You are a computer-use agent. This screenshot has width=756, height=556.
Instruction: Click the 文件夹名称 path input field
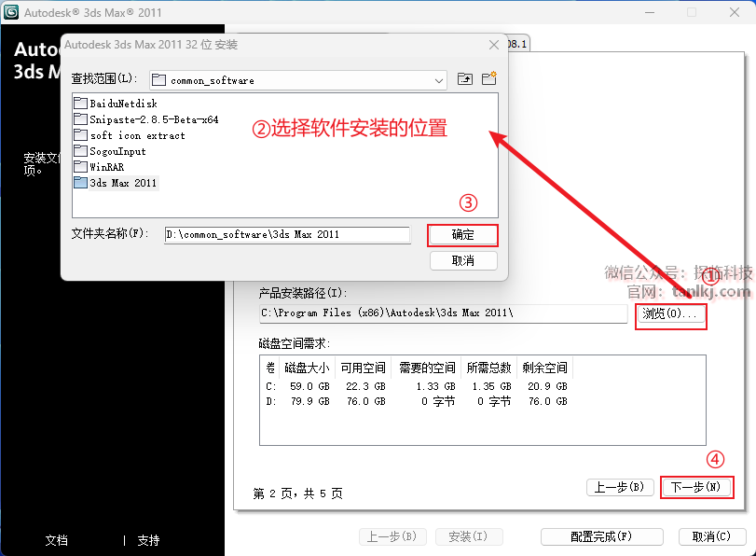[287, 234]
